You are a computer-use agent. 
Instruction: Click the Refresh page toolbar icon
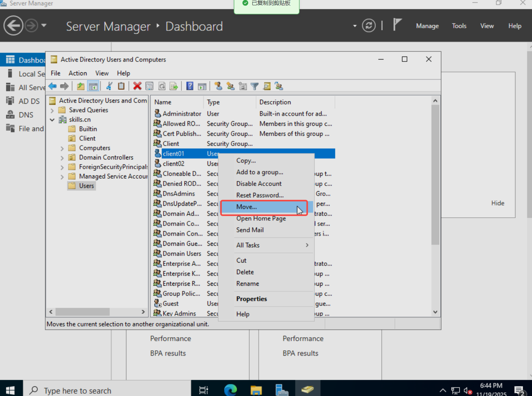pos(162,86)
